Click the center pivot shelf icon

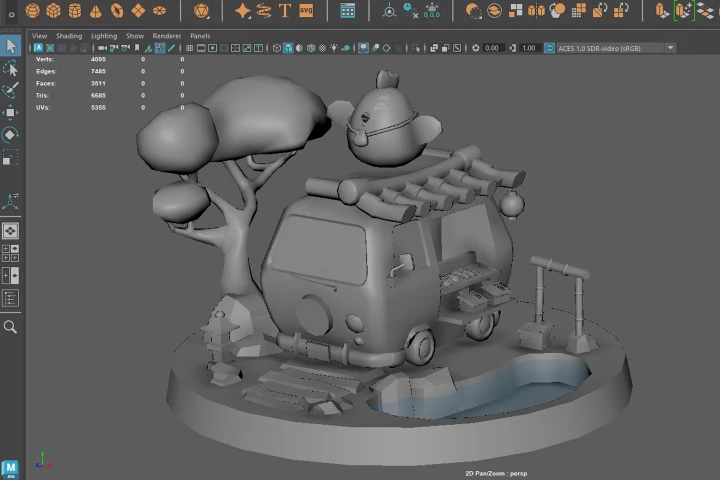(x=389, y=11)
